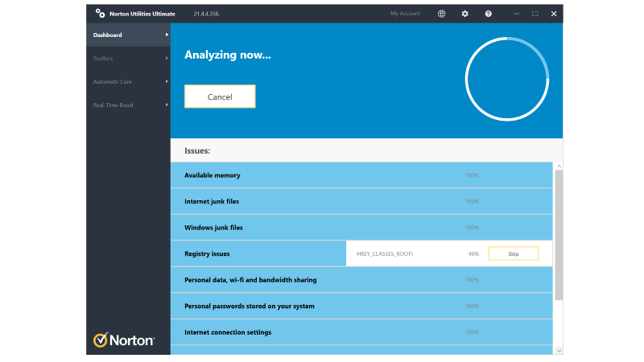Select Personal passwords stored on your system row
644x362 pixels.
[x=361, y=306]
